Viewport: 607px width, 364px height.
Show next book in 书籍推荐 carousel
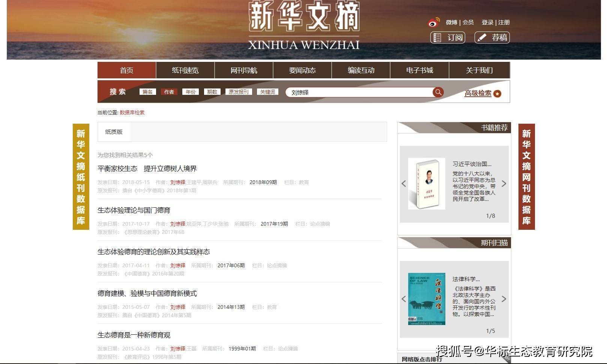(504, 184)
